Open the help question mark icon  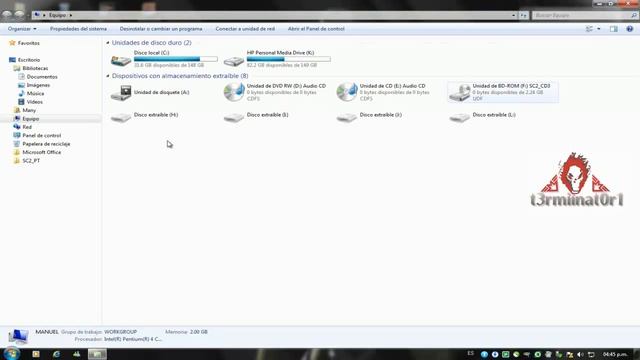[630, 29]
